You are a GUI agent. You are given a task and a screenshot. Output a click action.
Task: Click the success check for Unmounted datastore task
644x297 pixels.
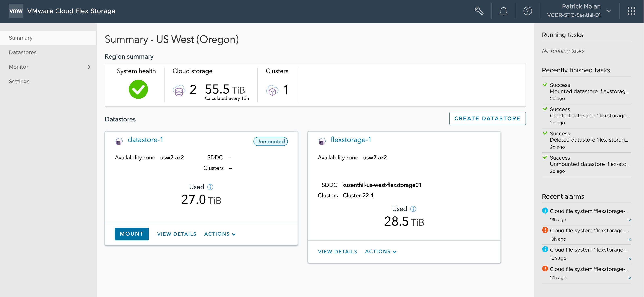click(545, 157)
